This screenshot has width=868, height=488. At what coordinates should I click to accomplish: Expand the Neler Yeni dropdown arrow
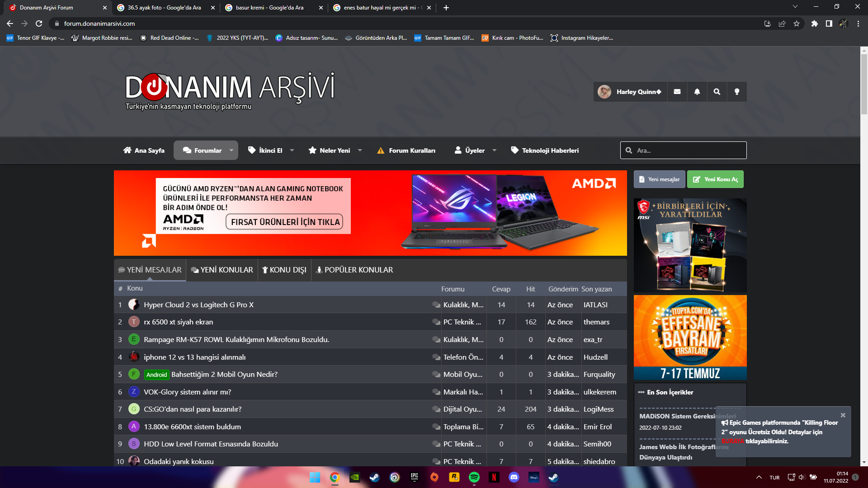(x=360, y=150)
